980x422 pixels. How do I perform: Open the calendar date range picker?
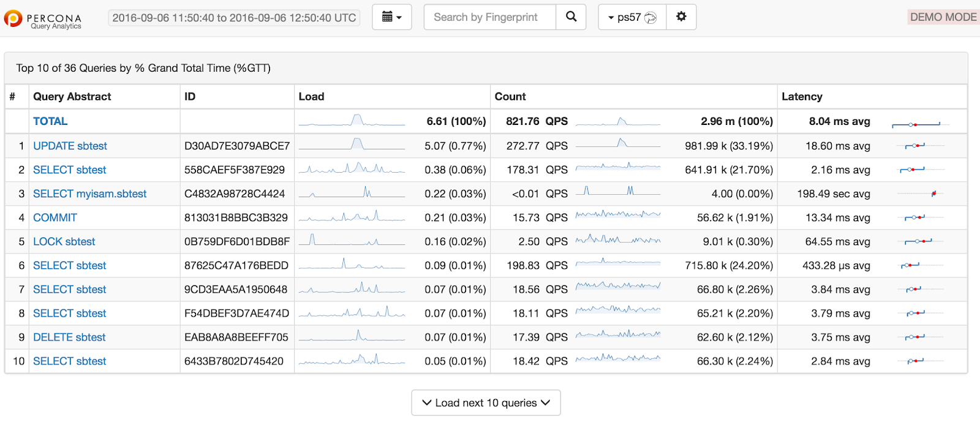point(392,17)
